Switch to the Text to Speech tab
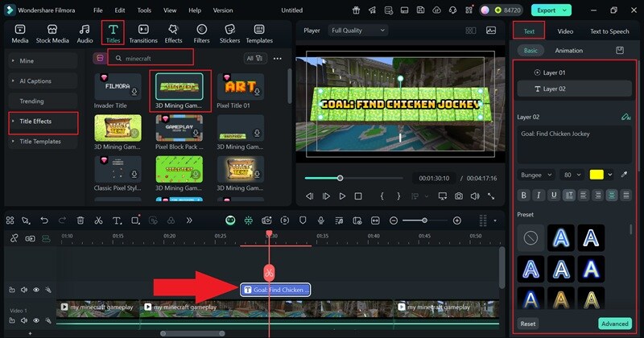The image size is (644, 338). [x=609, y=31]
